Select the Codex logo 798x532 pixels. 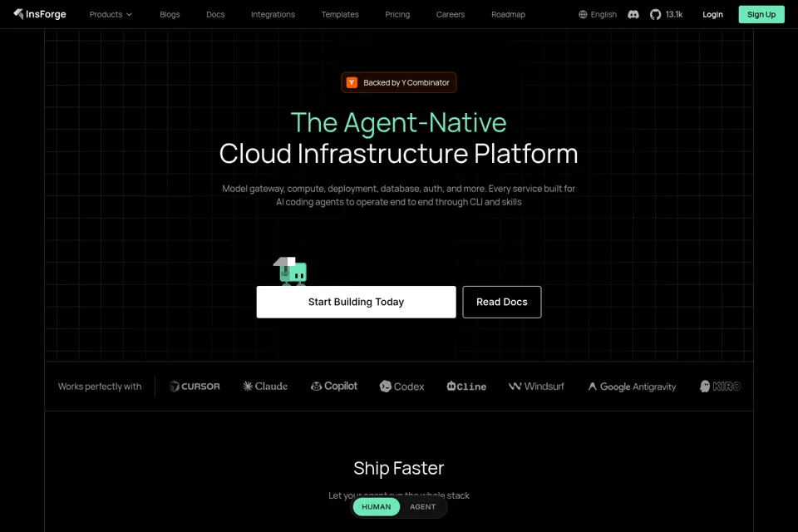point(401,387)
